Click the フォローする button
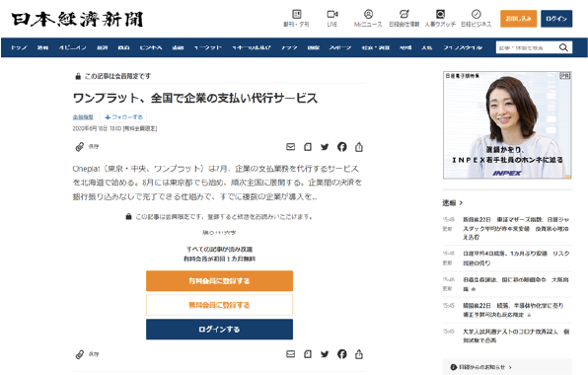The image size is (588, 375). [x=123, y=117]
